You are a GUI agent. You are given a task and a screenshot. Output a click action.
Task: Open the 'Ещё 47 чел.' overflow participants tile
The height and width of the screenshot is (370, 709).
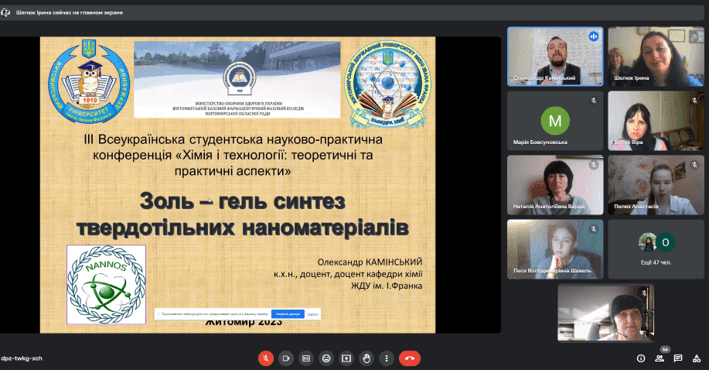pyautogui.click(x=656, y=249)
